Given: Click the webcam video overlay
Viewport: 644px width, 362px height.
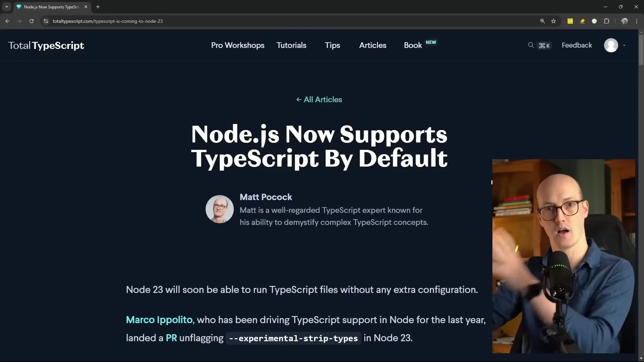Looking at the screenshot, I should 563,256.
